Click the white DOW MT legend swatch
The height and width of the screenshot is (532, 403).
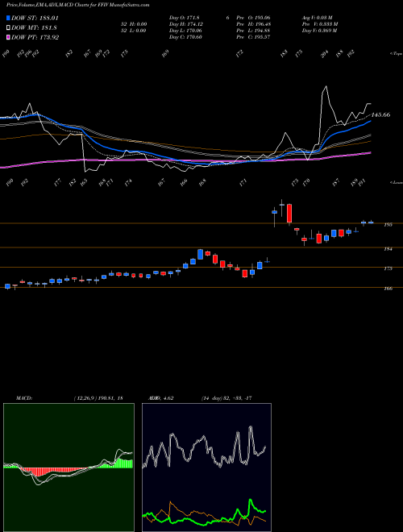9,28
